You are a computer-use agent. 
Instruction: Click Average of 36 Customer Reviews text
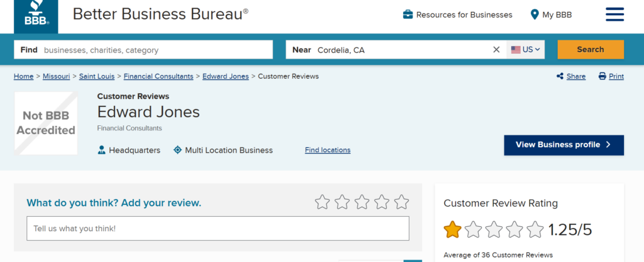pyautogui.click(x=498, y=254)
